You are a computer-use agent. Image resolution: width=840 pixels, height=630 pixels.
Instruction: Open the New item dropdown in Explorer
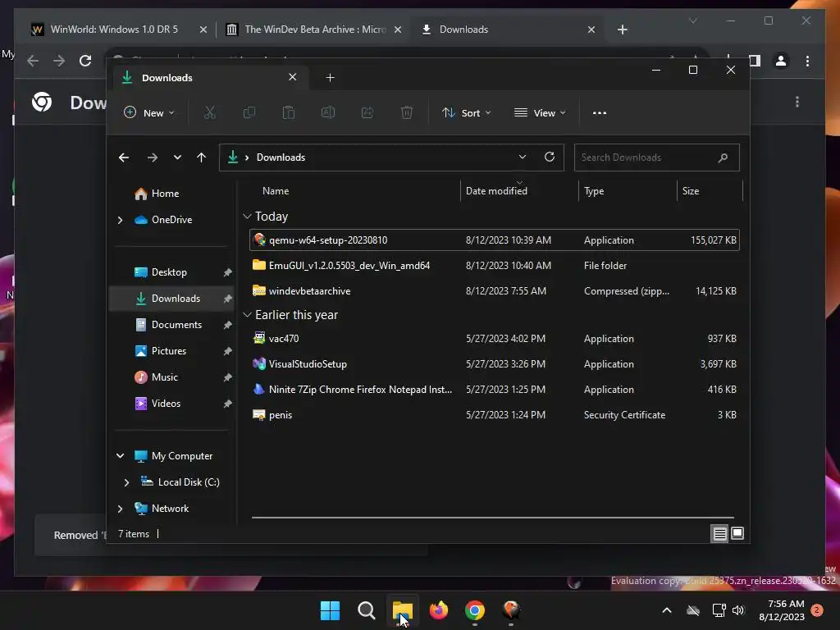(x=149, y=113)
